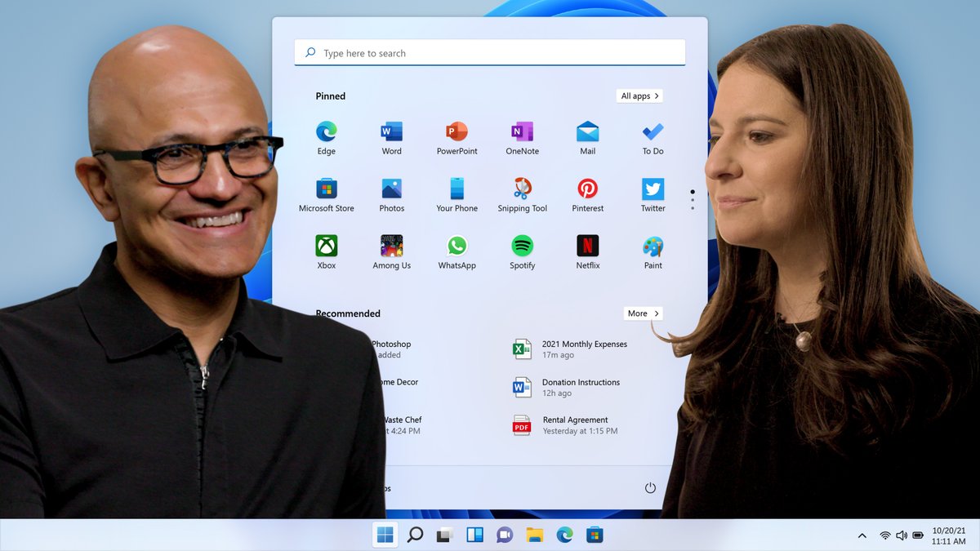Open Edge from the taskbar
The height and width of the screenshot is (551, 980).
click(564, 535)
